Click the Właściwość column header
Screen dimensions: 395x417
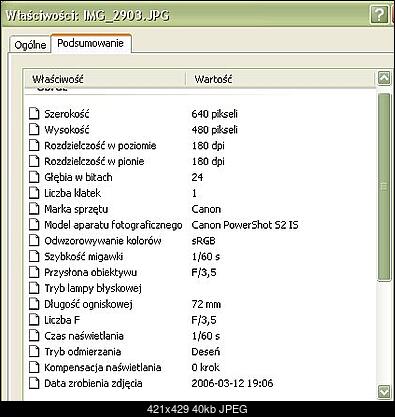pyautogui.click(x=105, y=79)
